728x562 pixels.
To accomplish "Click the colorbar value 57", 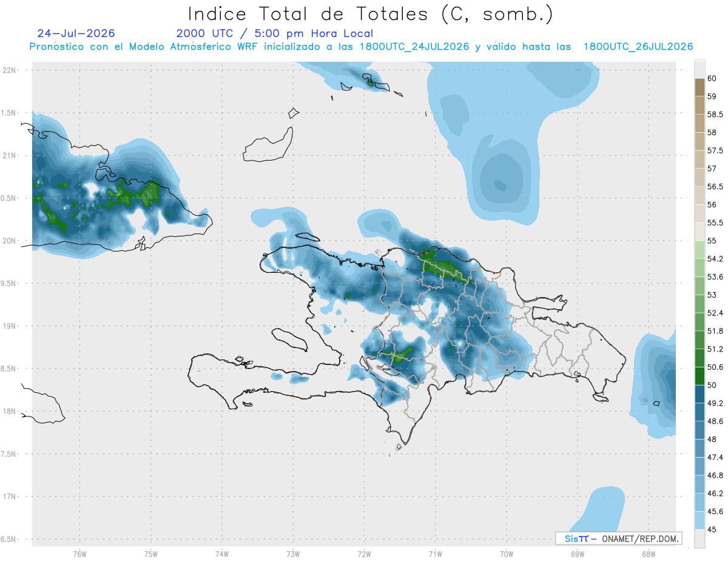I will click(712, 169).
